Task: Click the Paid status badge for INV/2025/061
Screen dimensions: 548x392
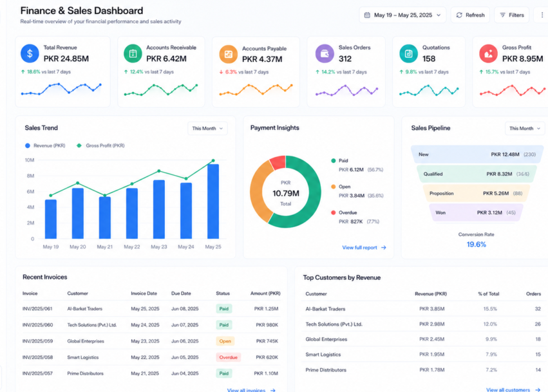Action: click(x=223, y=309)
